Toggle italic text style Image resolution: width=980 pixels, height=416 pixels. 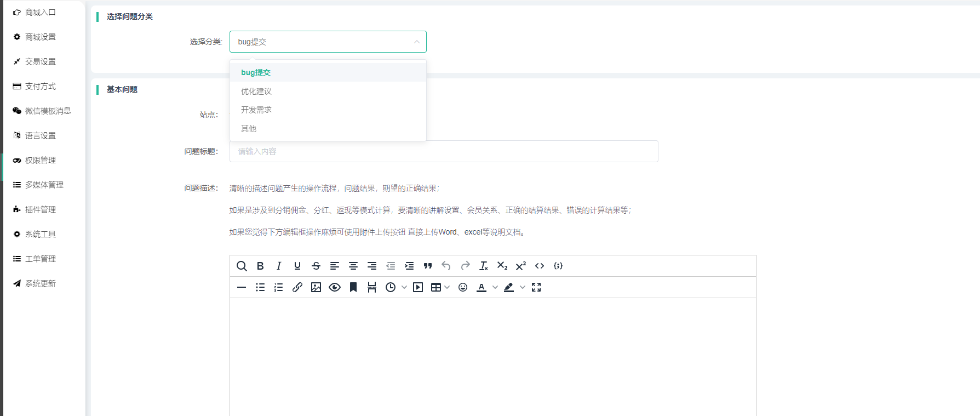click(279, 266)
